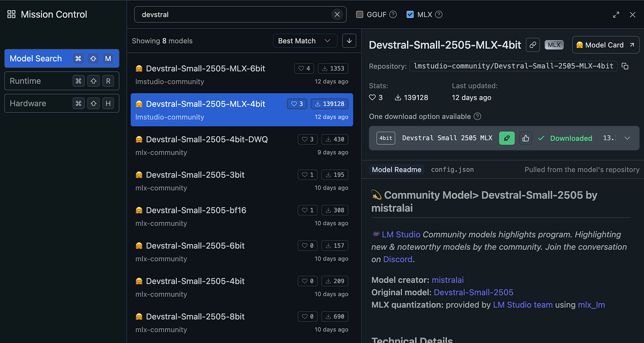
Task: Click downloads badge 139128 in list
Action: point(330,104)
